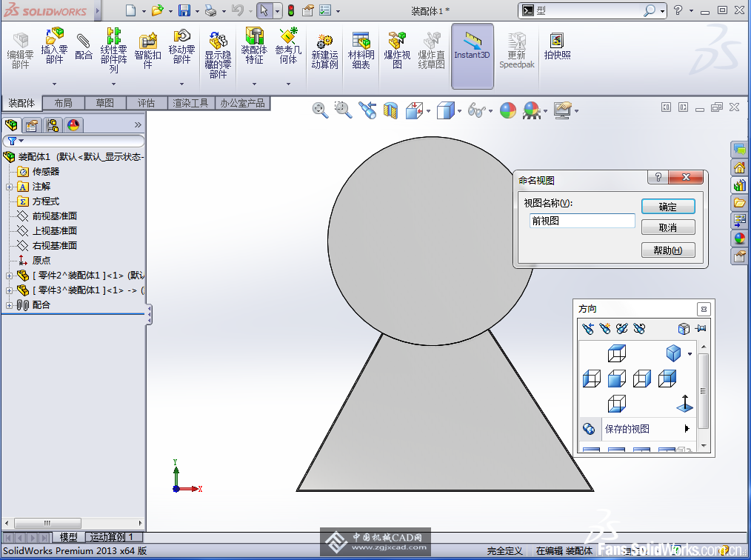Switch to 办公室产品 tab
The image size is (751, 560).
(242, 103)
